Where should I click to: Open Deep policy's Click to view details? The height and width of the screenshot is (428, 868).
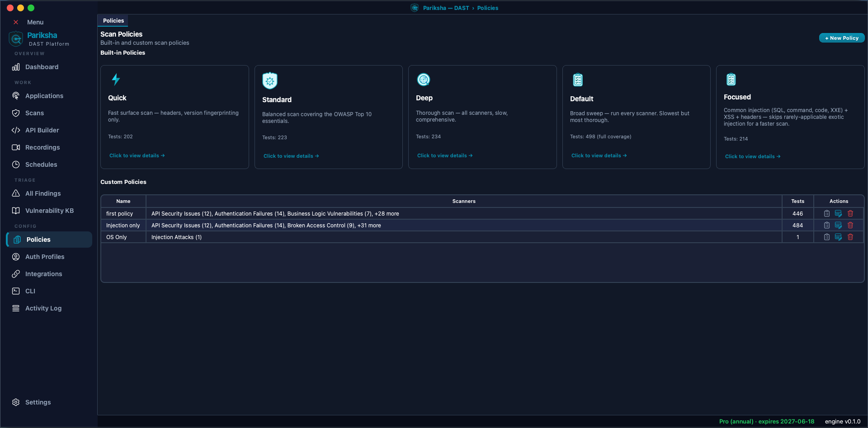(x=445, y=155)
